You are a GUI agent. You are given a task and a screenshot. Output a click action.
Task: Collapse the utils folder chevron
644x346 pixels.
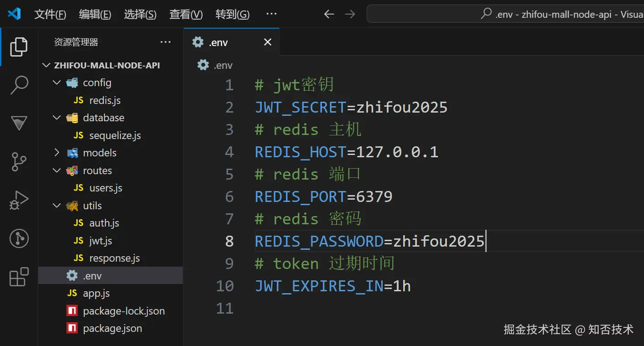coord(57,206)
